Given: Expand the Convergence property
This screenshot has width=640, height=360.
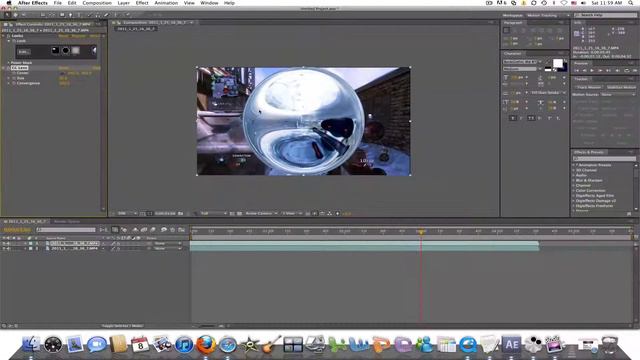Looking at the screenshot, I should (9, 83).
